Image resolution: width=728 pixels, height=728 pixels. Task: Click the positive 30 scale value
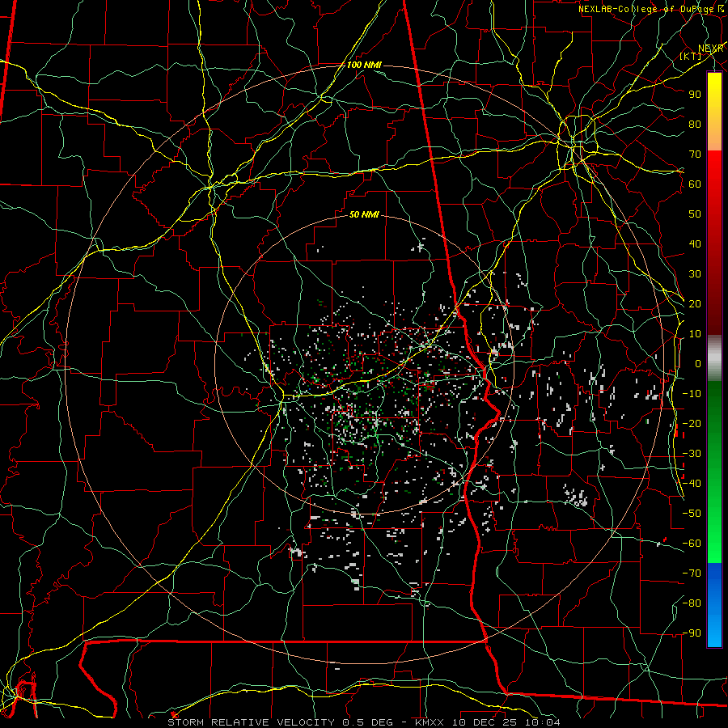[695, 274]
